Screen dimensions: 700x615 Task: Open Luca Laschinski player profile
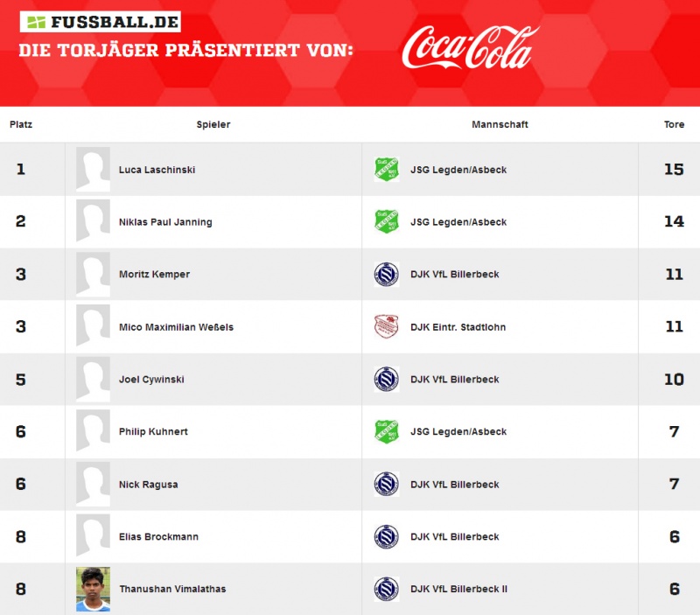[x=157, y=170]
